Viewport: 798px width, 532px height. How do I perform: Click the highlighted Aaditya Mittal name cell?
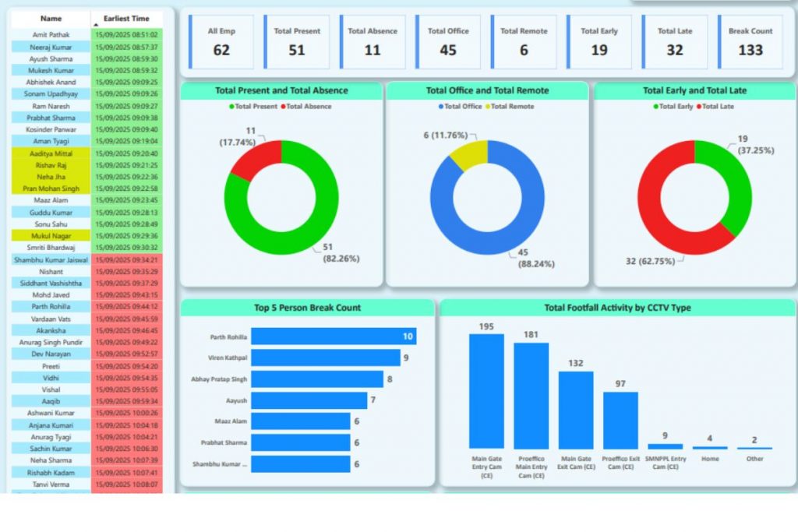(x=51, y=153)
